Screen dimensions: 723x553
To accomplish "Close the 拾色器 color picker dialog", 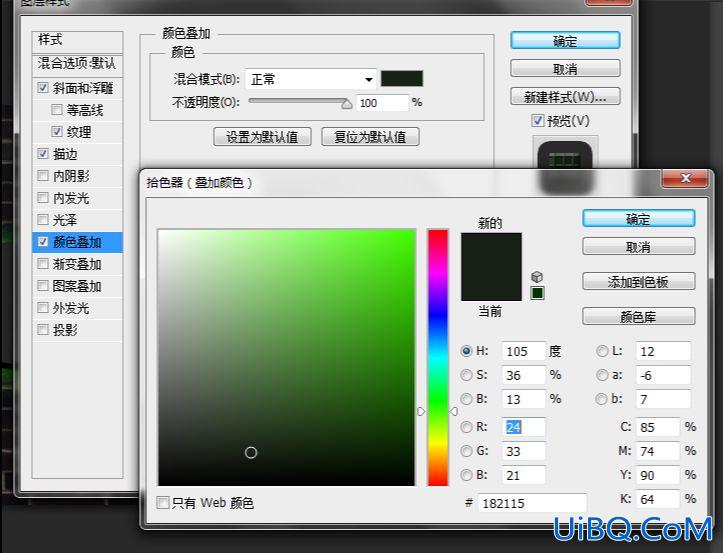I will [685, 178].
